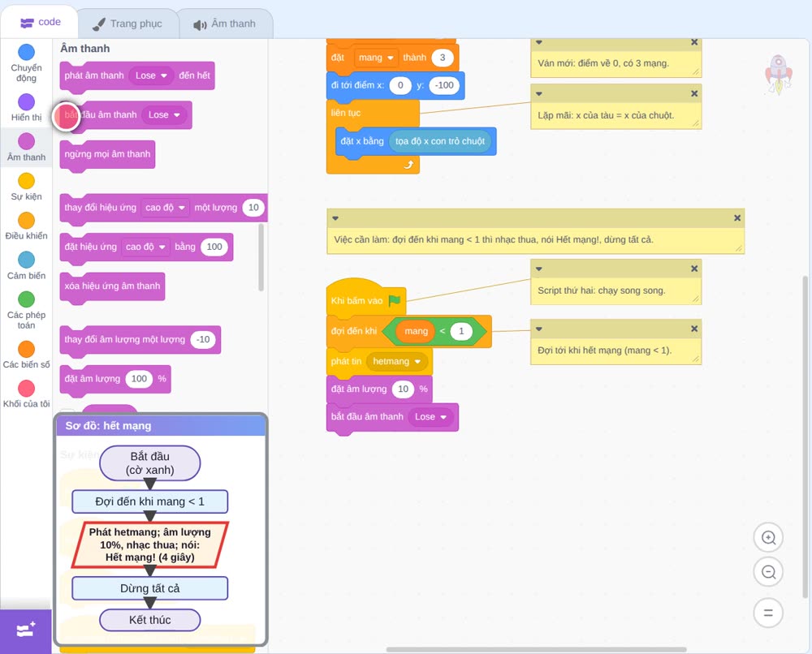Select the Cảm biến block category
Viewport: 812px width, 654px height.
point(26,266)
